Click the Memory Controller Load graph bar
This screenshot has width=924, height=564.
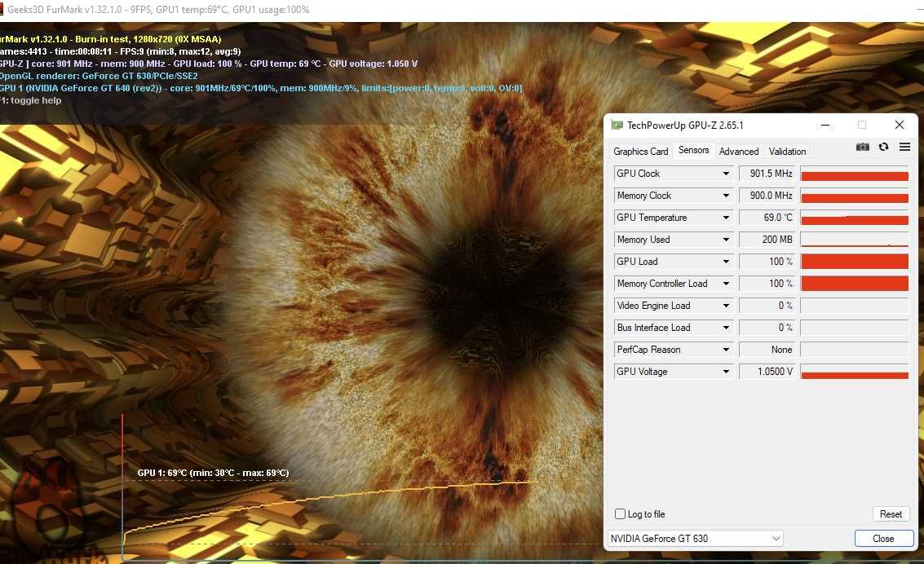[855, 284]
